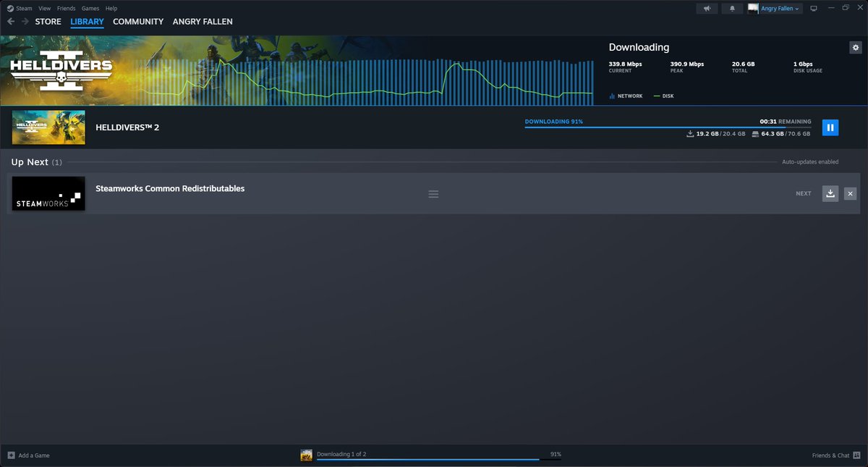Click the 1 Gbps disk usage value
This screenshot has width=868, height=467.
click(804, 64)
